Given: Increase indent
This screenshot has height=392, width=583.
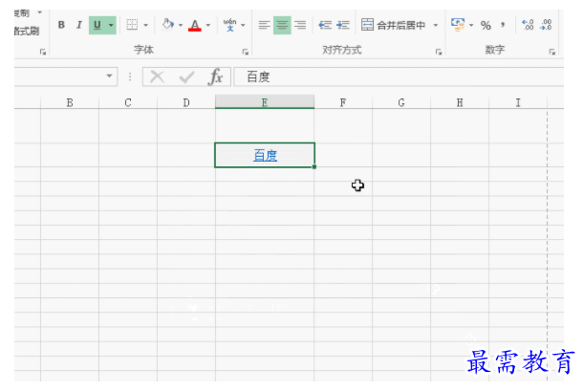Looking at the screenshot, I should pyautogui.click(x=343, y=25).
